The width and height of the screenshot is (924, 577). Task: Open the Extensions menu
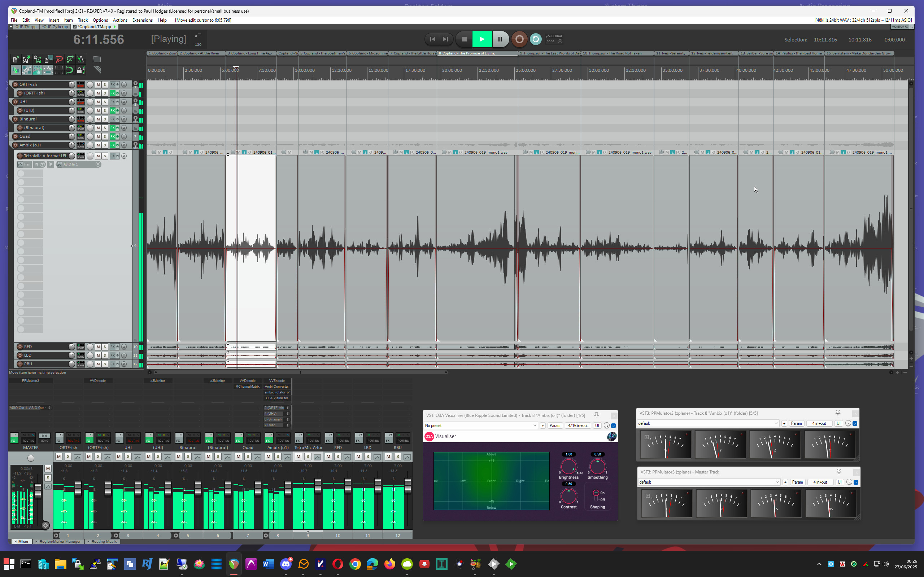click(142, 20)
